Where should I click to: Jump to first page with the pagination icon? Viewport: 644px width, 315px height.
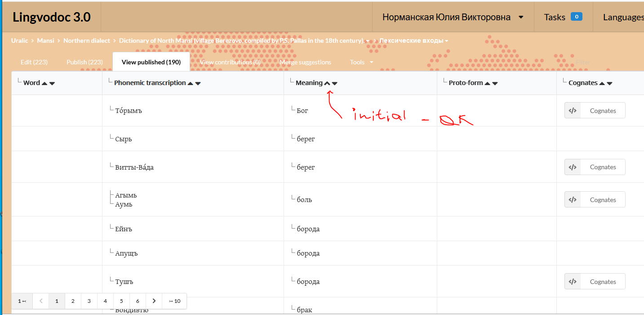22,301
